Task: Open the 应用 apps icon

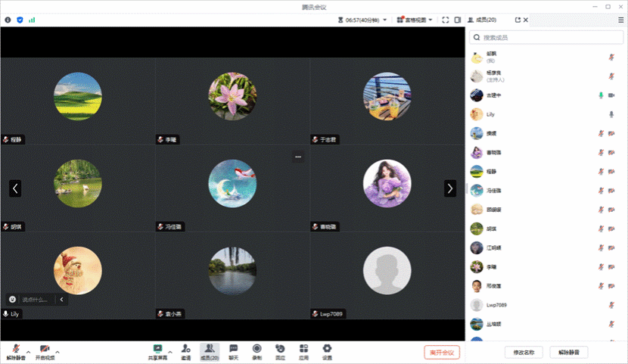Action: (304, 352)
